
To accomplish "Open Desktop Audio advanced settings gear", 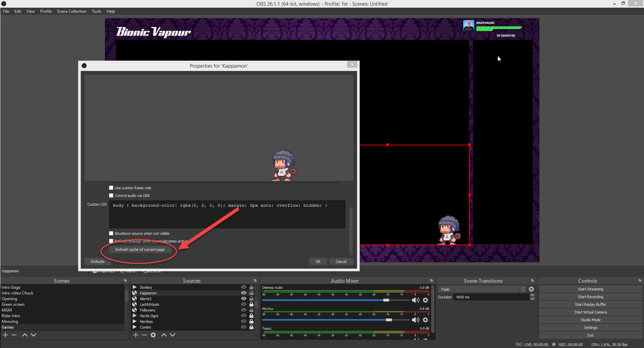I will [x=425, y=300].
